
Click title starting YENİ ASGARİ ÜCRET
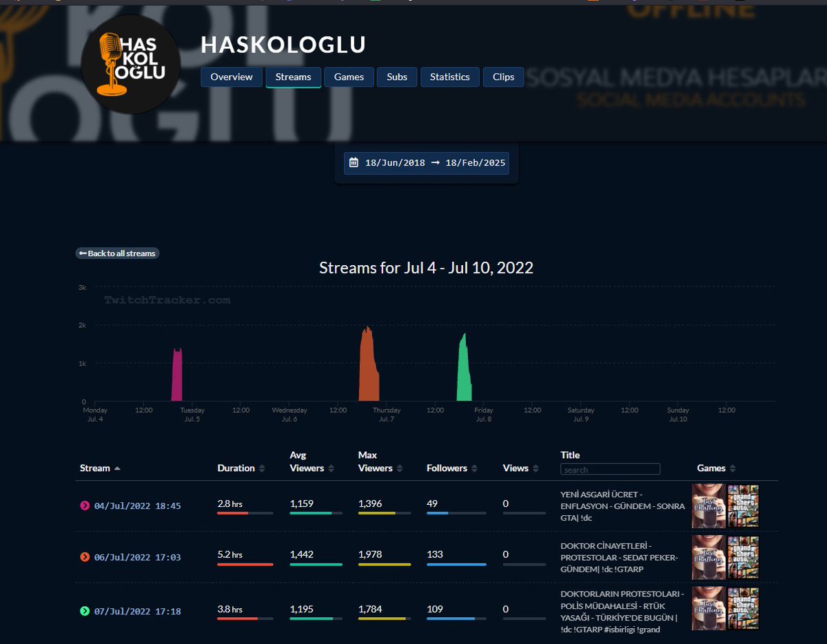[x=623, y=506]
